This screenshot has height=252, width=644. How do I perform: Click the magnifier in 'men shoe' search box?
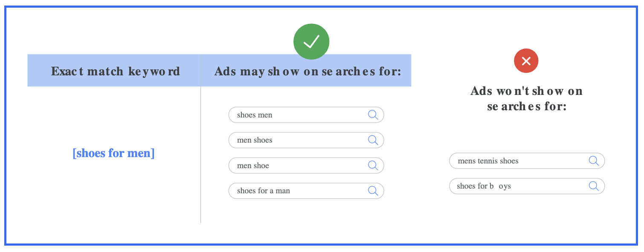[x=373, y=166]
